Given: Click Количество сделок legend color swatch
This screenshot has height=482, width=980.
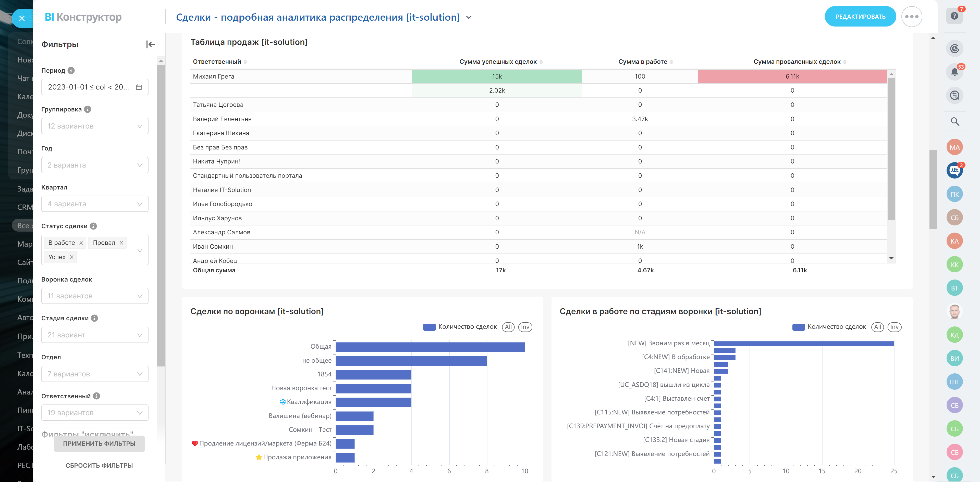Looking at the screenshot, I should click(x=429, y=327).
